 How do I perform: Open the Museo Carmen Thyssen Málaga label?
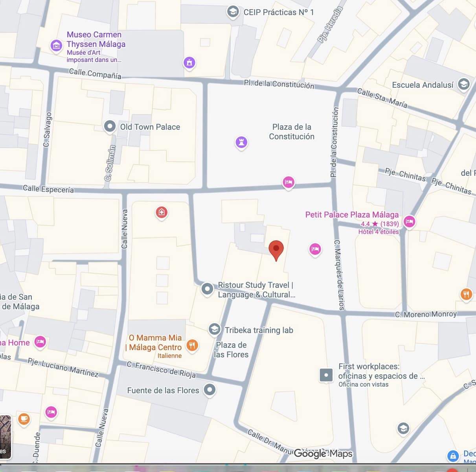click(96, 39)
